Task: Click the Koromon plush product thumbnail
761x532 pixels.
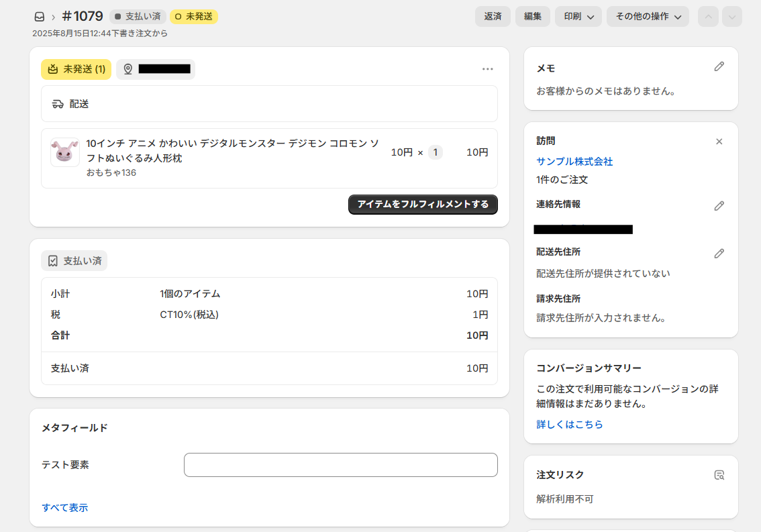Action: (65, 152)
